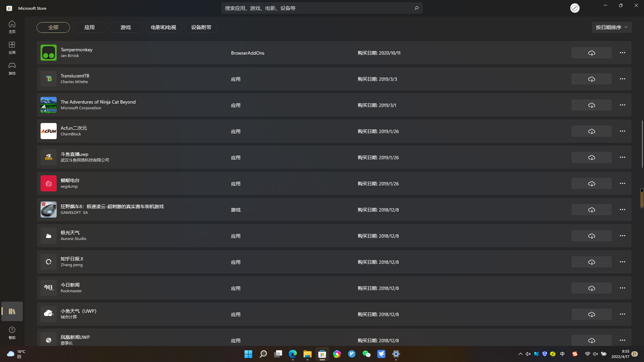
Task: Install Acfun二次元 with cloud download icon
Action: [591, 131]
